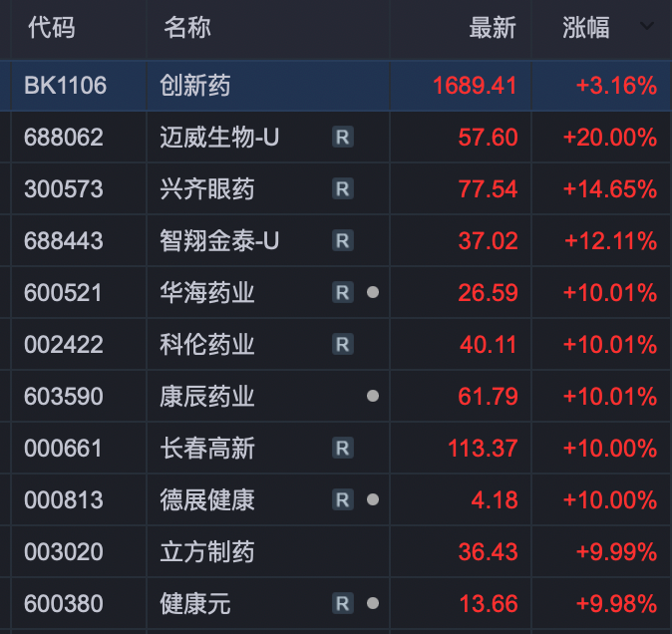Click the R badge for 德展健康

pyautogui.click(x=342, y=500)
